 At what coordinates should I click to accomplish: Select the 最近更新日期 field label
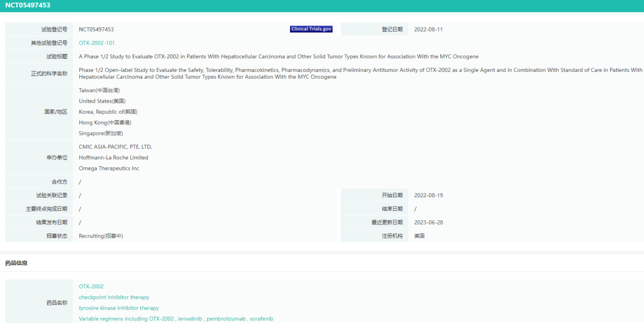[x=387, y=222]
